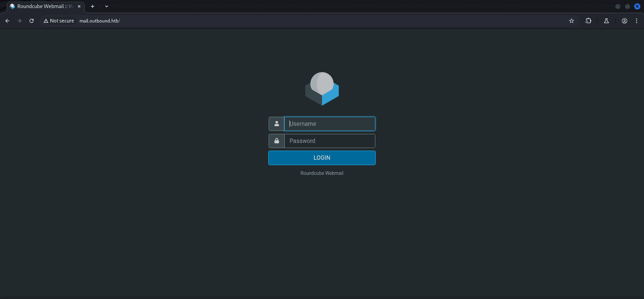Reload the page with the refresh icon

32,21
